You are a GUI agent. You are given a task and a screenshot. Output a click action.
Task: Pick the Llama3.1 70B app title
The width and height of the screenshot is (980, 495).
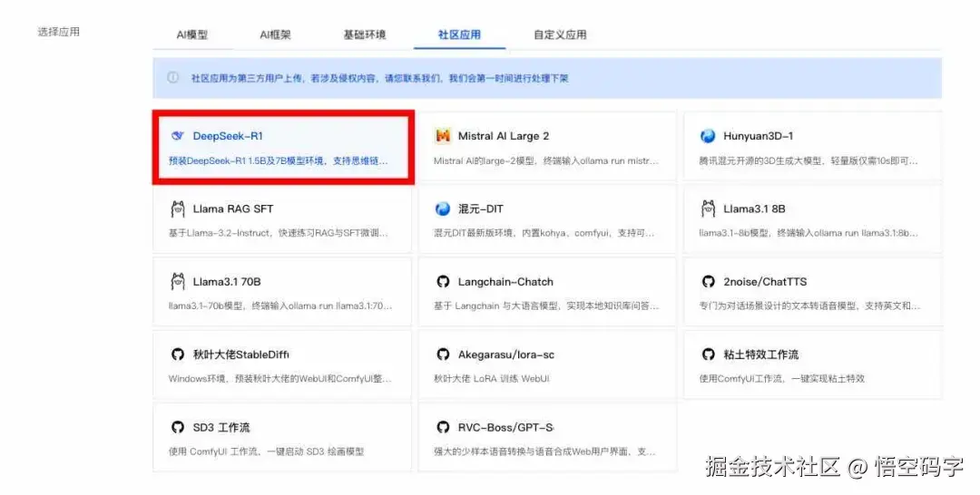(226, 282)
